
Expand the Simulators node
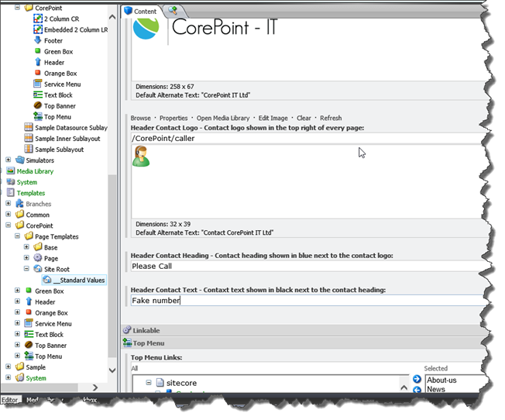pyautogui.click(x=9, y=160)
